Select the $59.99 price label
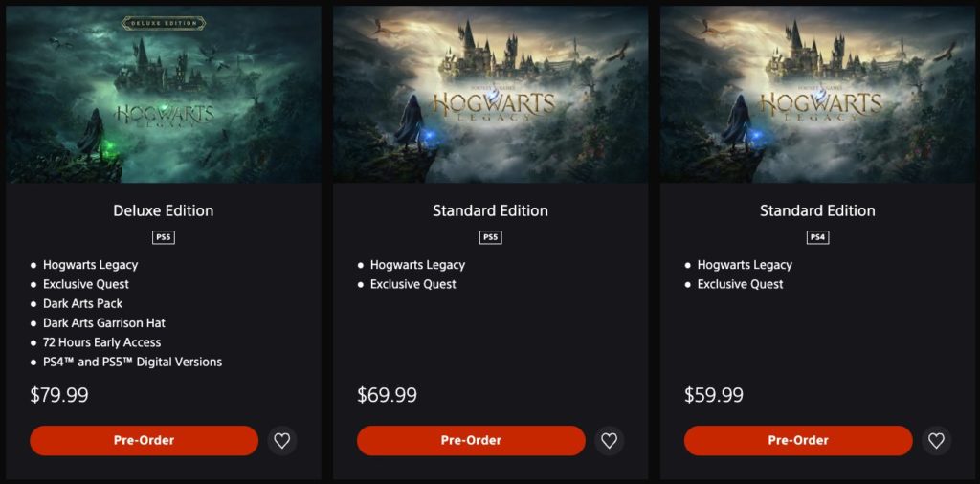The width and height of the screenshot is (980, 484). click(x=714, y=395)
